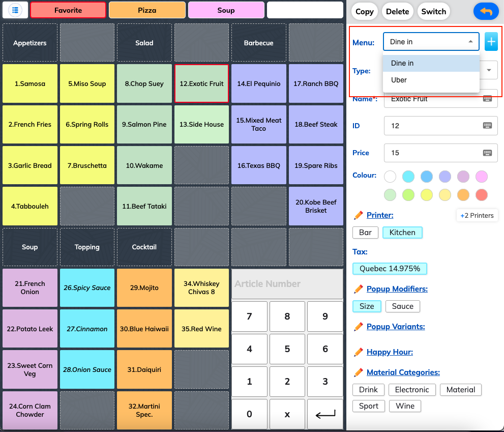
Task: Add a new menu with the plus button
Action: (491, 42)
